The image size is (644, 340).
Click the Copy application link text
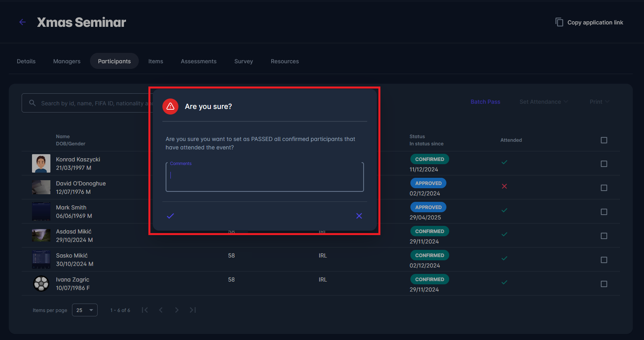pos(595,22)
